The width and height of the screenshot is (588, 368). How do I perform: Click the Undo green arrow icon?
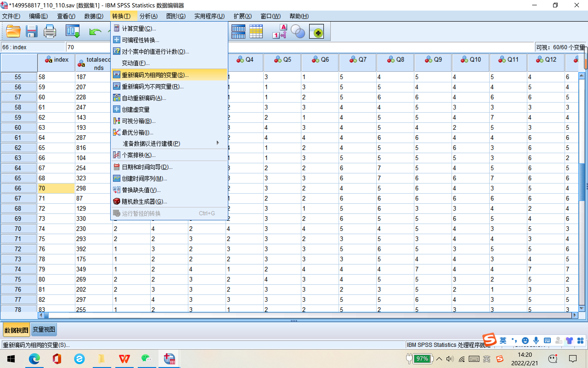tap(95, 32)
